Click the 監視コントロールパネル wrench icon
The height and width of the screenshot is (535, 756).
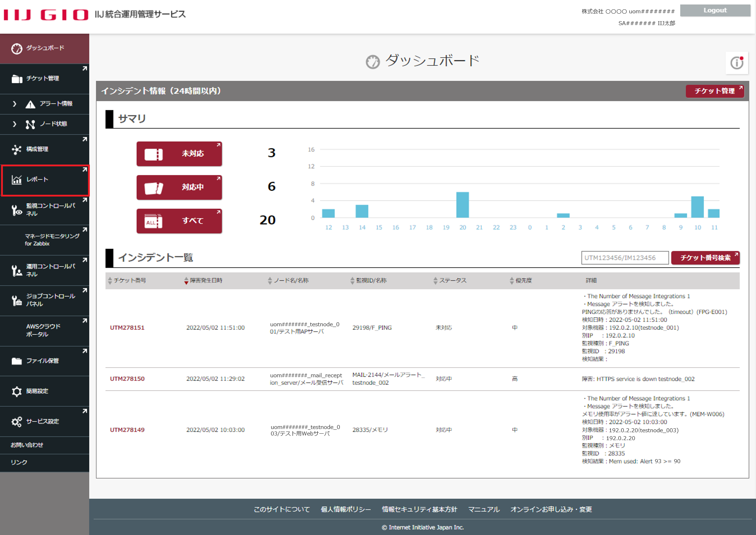click(x=17, y=210)
